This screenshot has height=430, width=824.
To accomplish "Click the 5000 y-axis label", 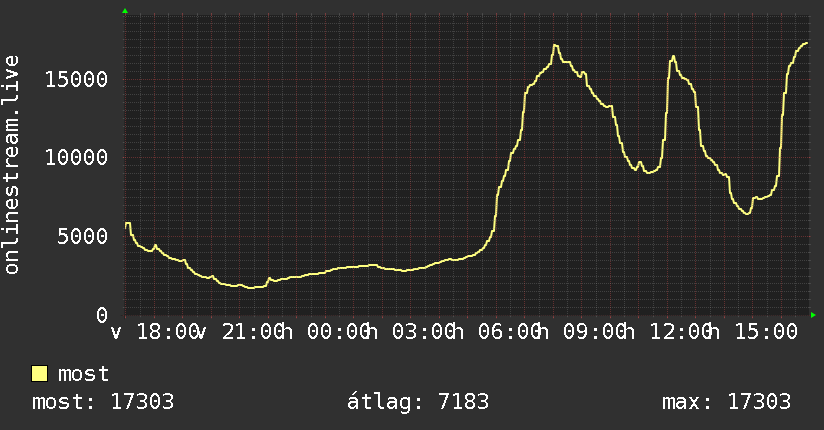I will pyautogui.click(x=83, y=236).
